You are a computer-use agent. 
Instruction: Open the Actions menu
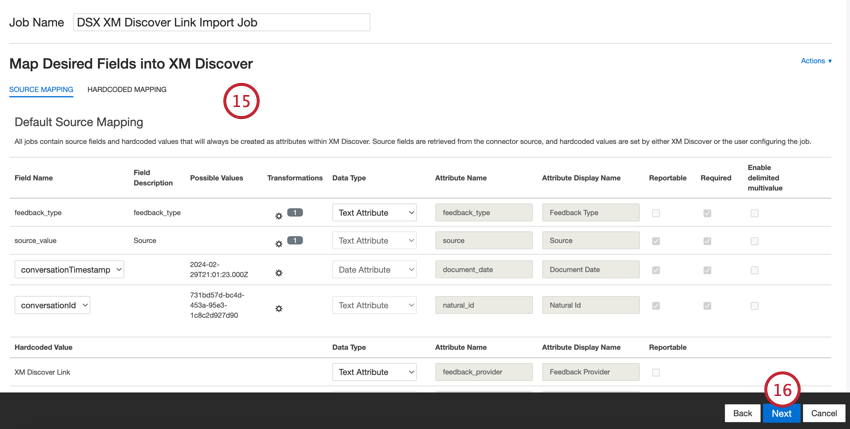coord(816,61)
